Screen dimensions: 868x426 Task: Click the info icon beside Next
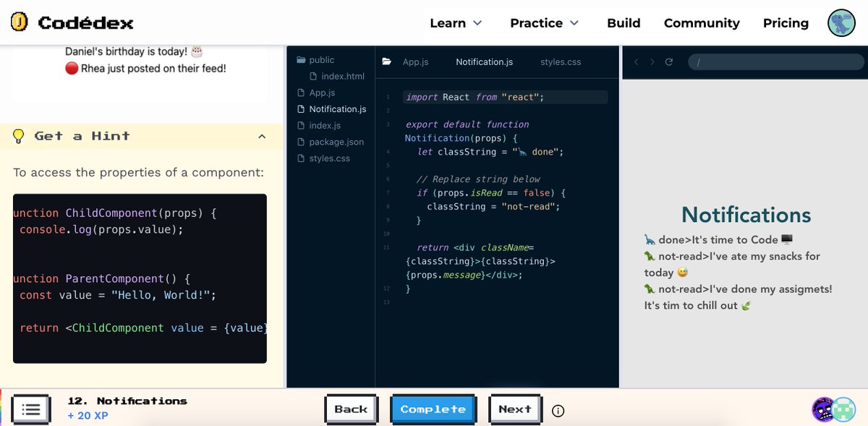coord(558,411)
